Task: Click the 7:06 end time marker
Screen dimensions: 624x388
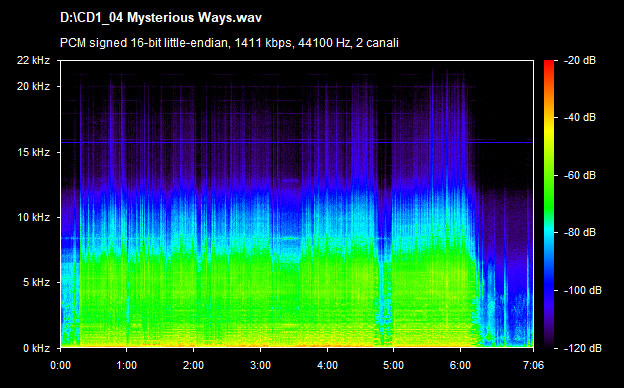Action: (533, 365)
